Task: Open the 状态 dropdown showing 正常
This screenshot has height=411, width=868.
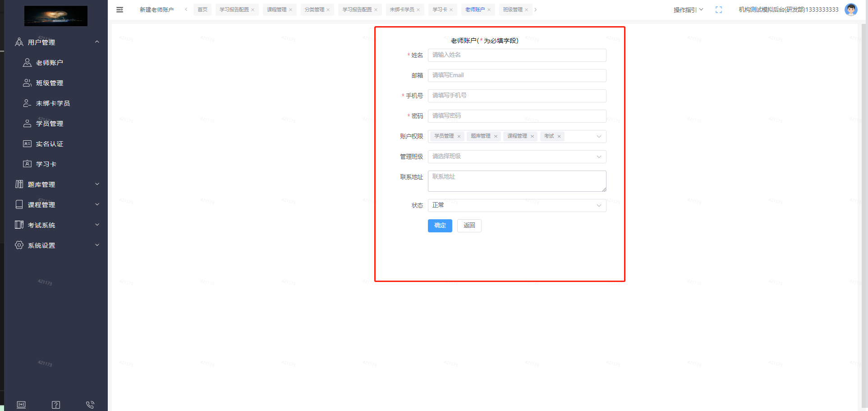Action: pos(517,205)
